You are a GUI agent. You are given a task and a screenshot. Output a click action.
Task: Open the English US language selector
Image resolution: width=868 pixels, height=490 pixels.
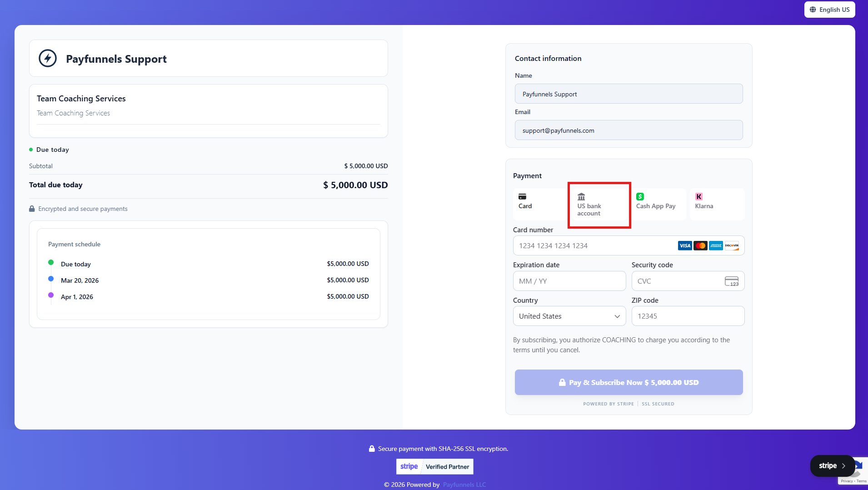[830, 10]
